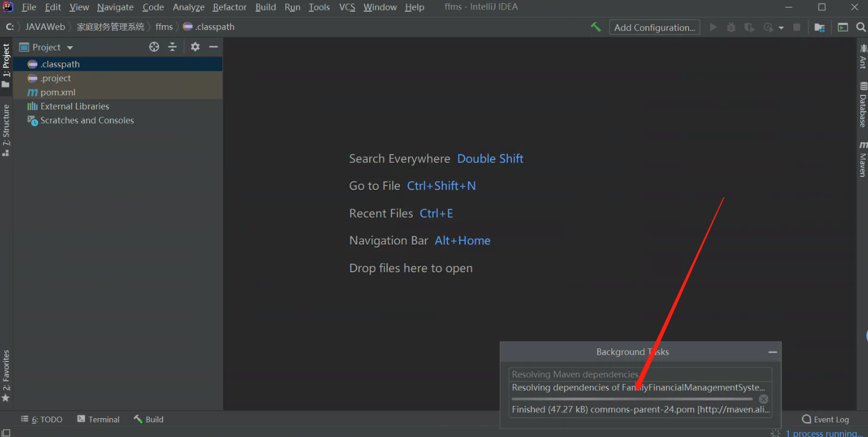Click the '1 process running' status link
This screenshot has height=437, width=868.
[823, 433]
